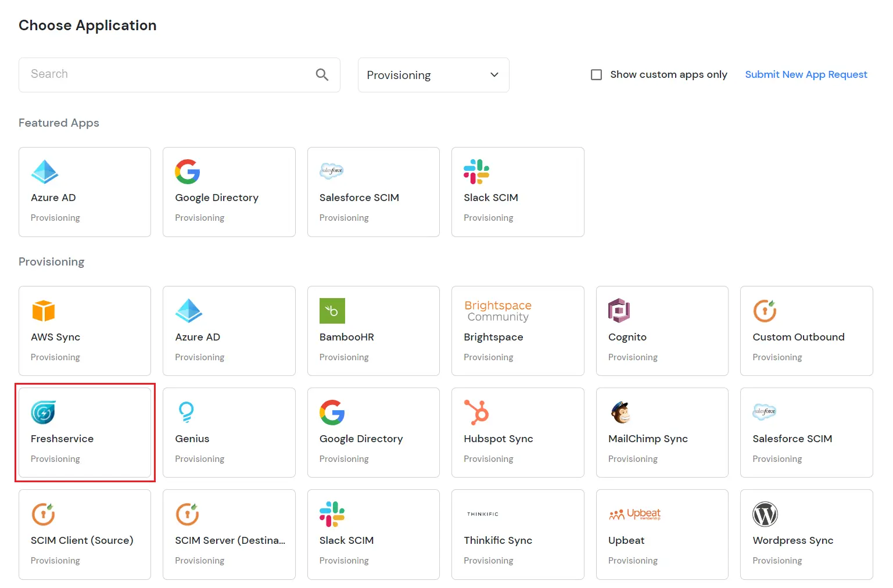Select the Azure AD featured app icon
Screen dimensions: 893x588
coord(45,172)
